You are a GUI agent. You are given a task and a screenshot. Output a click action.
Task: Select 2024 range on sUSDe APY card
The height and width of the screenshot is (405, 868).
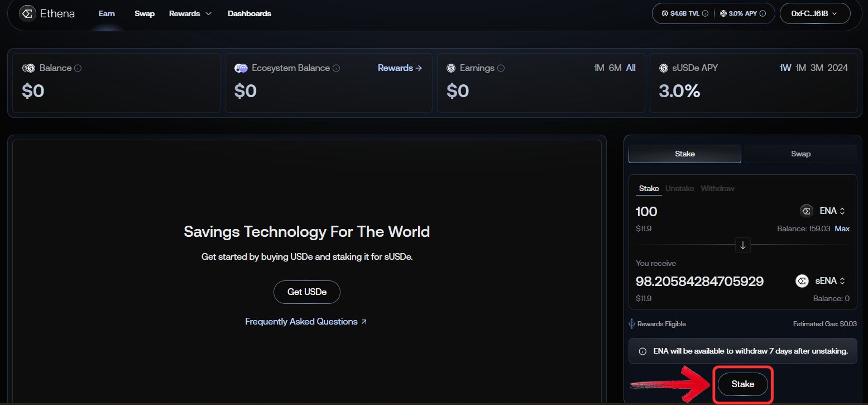tap(838, 68)
